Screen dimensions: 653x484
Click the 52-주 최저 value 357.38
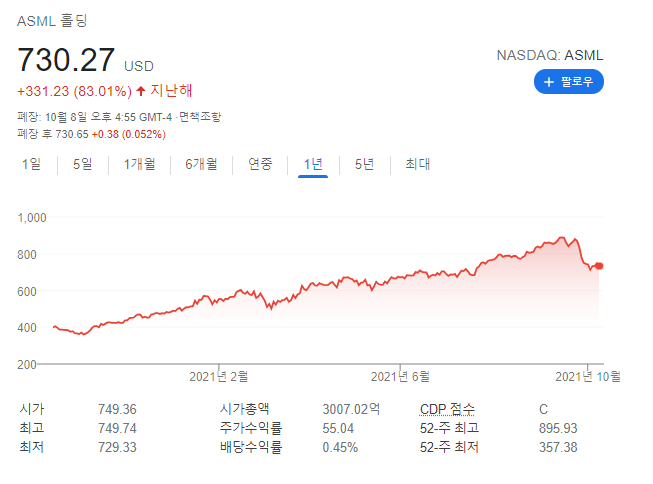point(558,447)
